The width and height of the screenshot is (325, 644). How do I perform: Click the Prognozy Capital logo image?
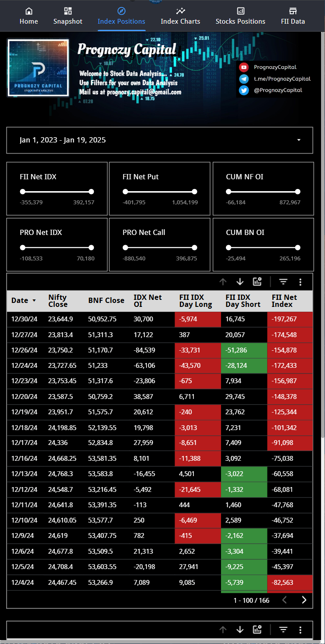point(38,68)
